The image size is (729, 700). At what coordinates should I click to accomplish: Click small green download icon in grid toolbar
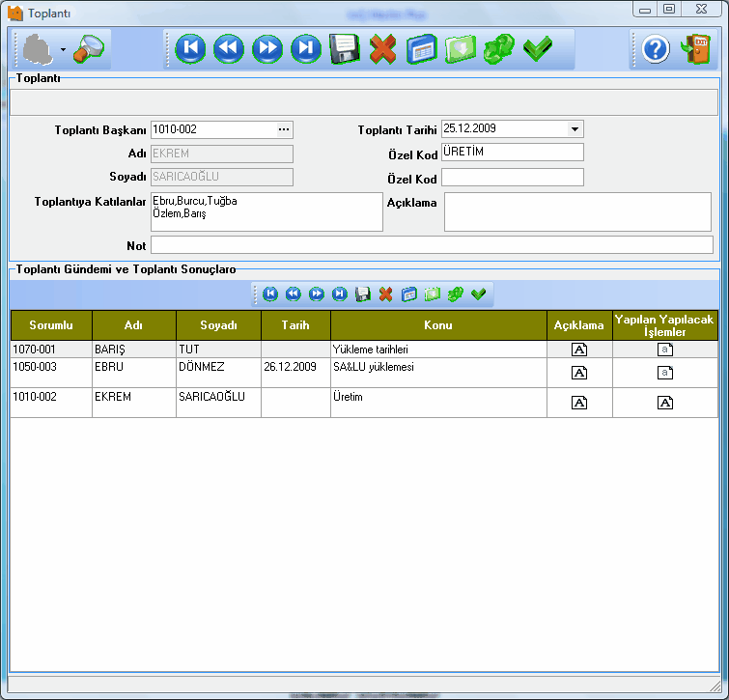tap(433, 294)
